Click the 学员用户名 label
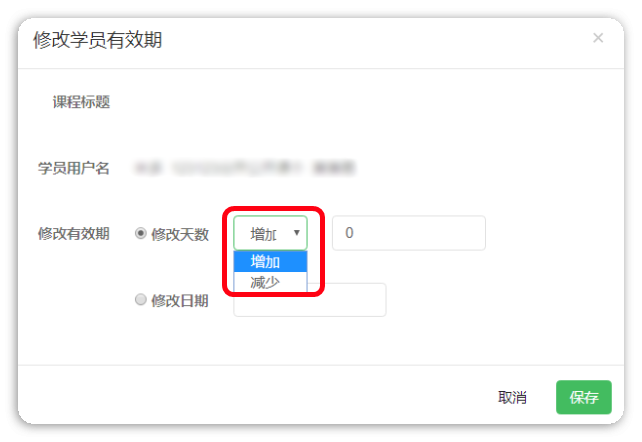The image size is (642, 442). (x=74, y=168)
